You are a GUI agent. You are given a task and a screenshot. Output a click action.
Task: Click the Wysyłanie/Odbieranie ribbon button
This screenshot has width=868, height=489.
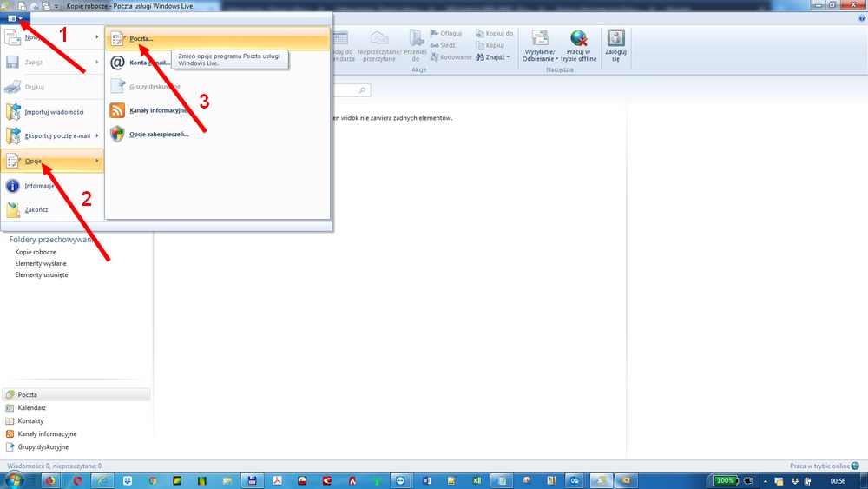540,45
